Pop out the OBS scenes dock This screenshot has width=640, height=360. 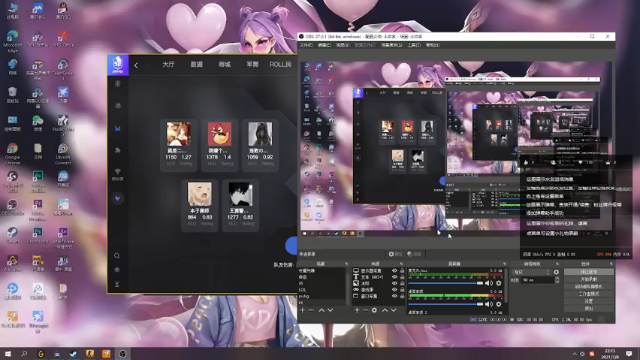tap(347, 263)
